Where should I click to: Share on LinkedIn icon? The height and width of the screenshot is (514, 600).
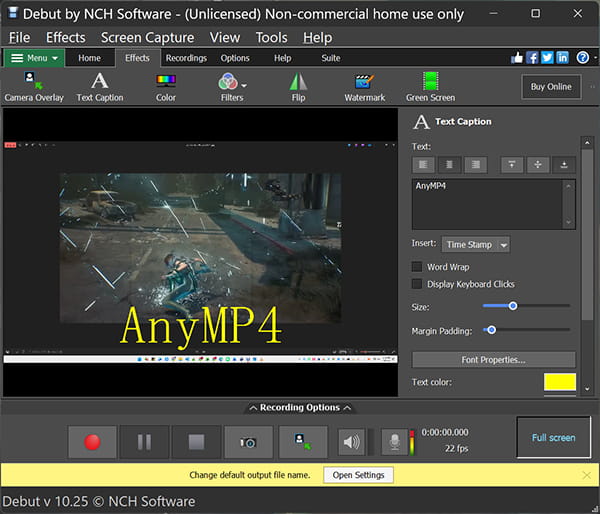click(562, 58)
